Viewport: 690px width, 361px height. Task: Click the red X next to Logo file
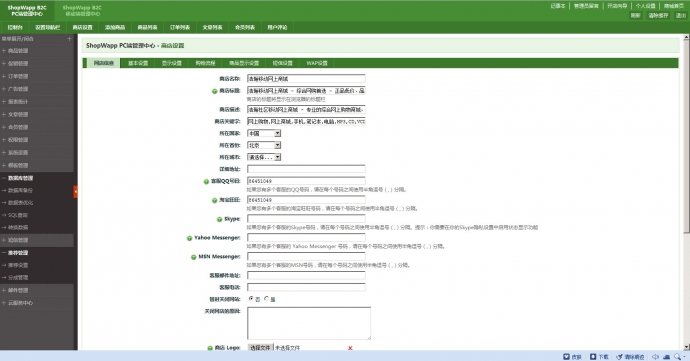pos(350,348)
